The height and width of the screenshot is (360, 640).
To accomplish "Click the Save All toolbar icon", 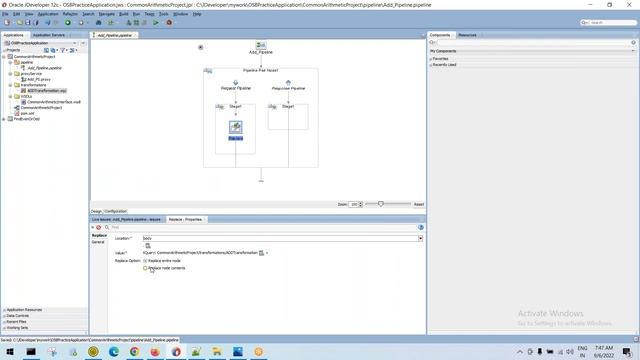I will coord(36,22).
